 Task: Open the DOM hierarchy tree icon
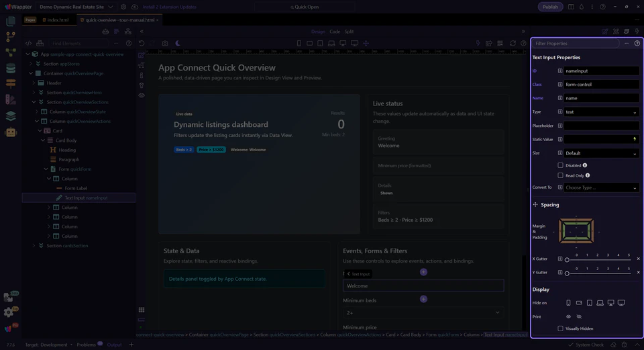point(127,32)
